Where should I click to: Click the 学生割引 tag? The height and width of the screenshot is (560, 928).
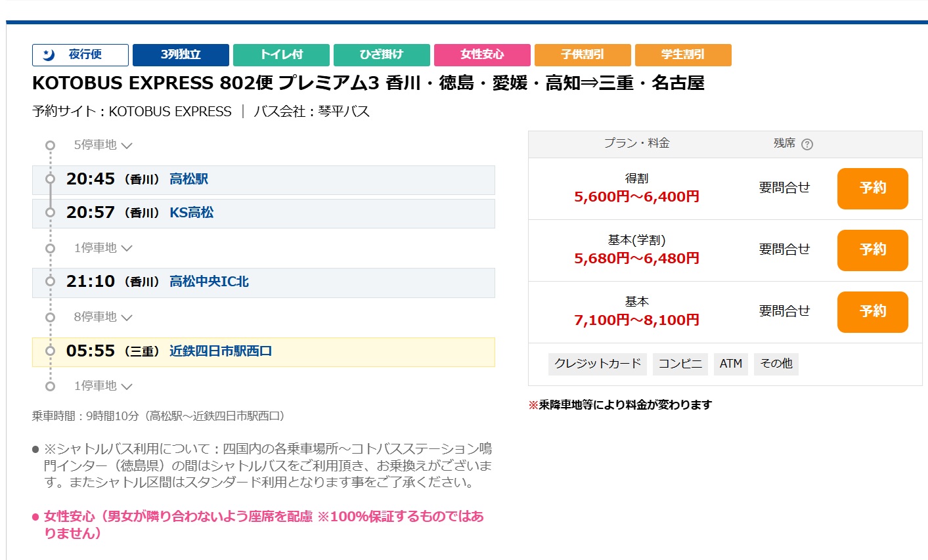point(683,55)
